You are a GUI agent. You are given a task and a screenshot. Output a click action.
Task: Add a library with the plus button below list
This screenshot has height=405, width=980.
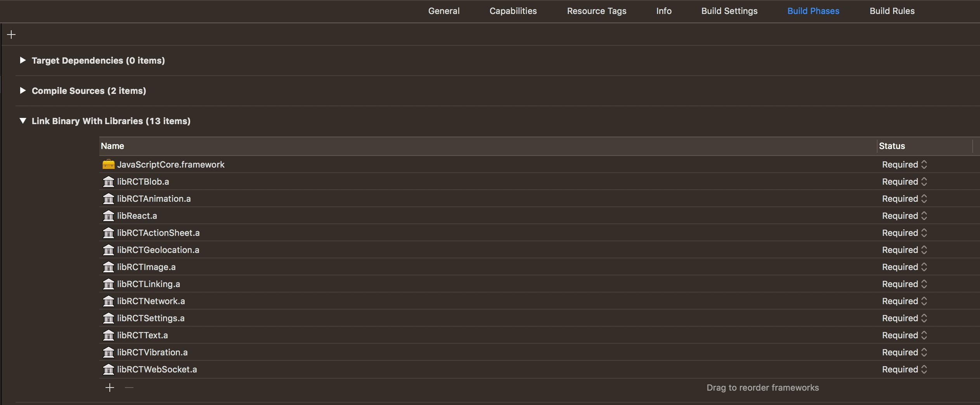tap(110, 388)
